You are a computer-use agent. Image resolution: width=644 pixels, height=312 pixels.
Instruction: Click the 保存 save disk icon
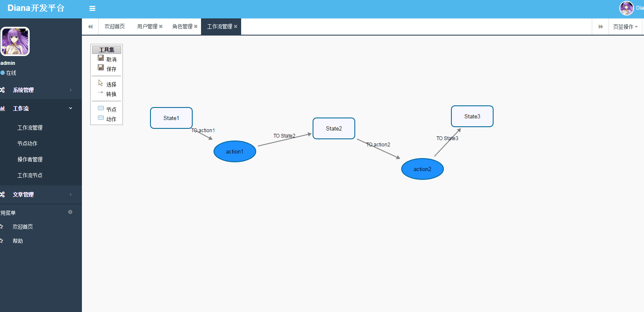pos(101,67)
